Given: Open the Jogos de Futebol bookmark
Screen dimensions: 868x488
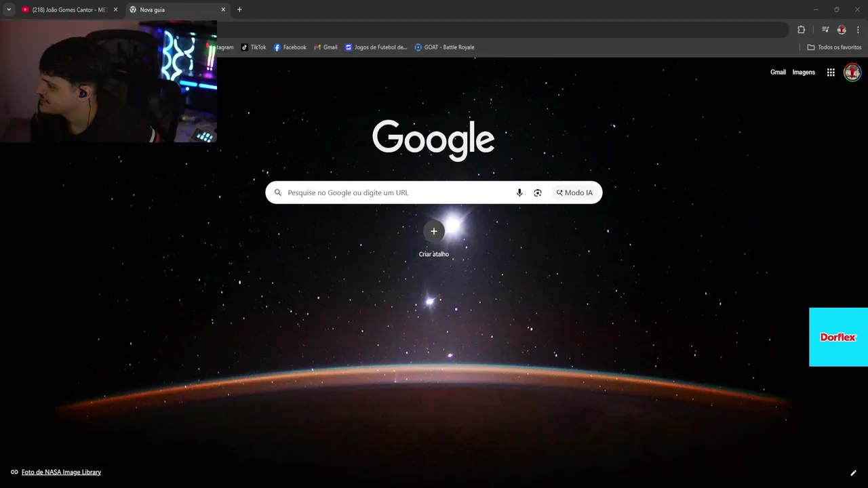Looking at the screenshot, I should coord(376,47).
